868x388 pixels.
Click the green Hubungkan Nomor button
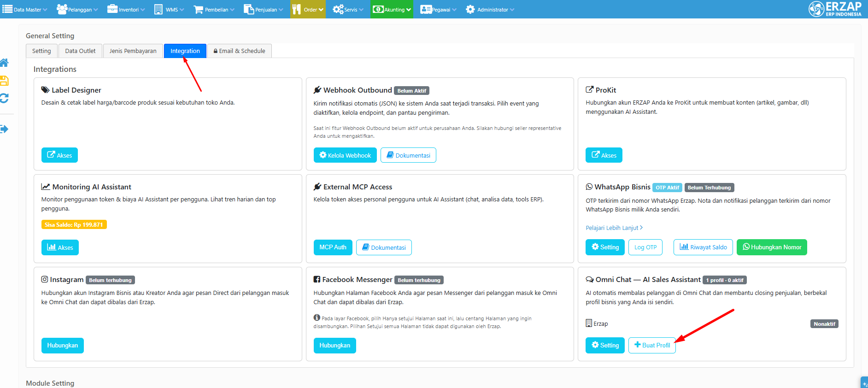coord(772,247)
